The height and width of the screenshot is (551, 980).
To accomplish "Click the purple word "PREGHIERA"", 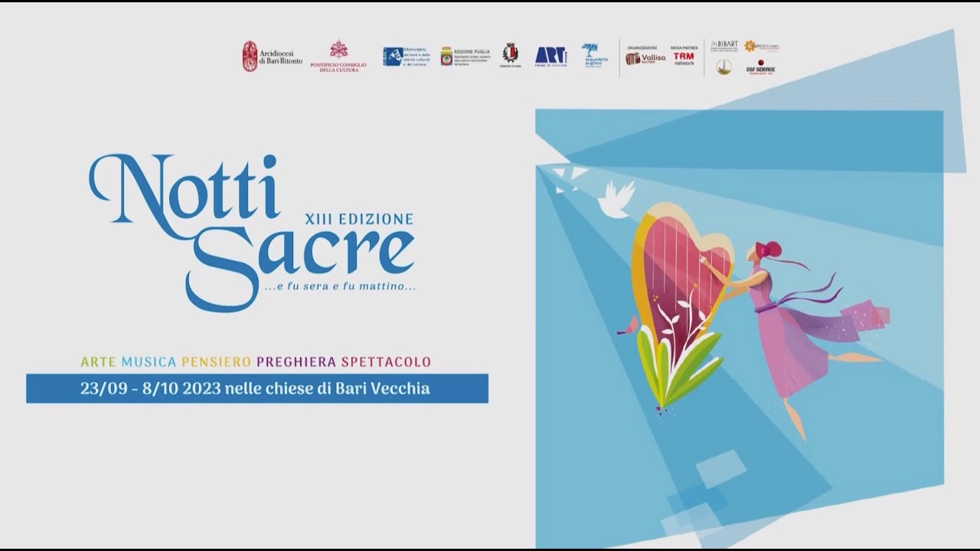I will point(296,361).
